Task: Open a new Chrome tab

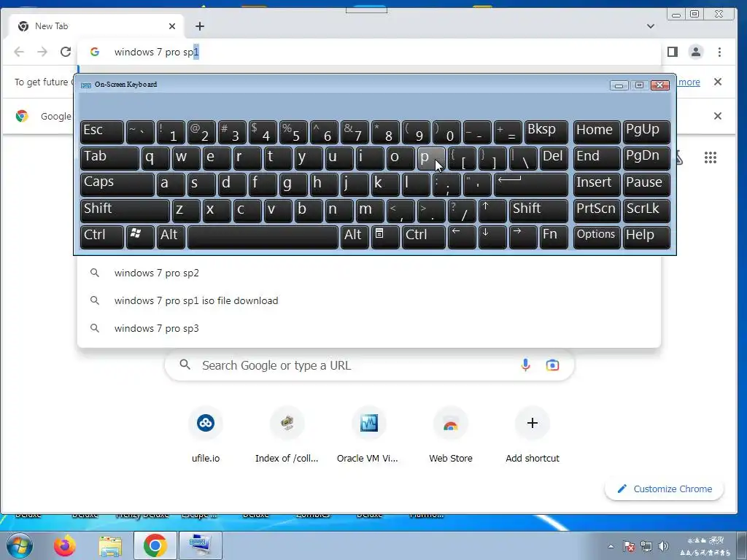Action: [x=200, y=26]
